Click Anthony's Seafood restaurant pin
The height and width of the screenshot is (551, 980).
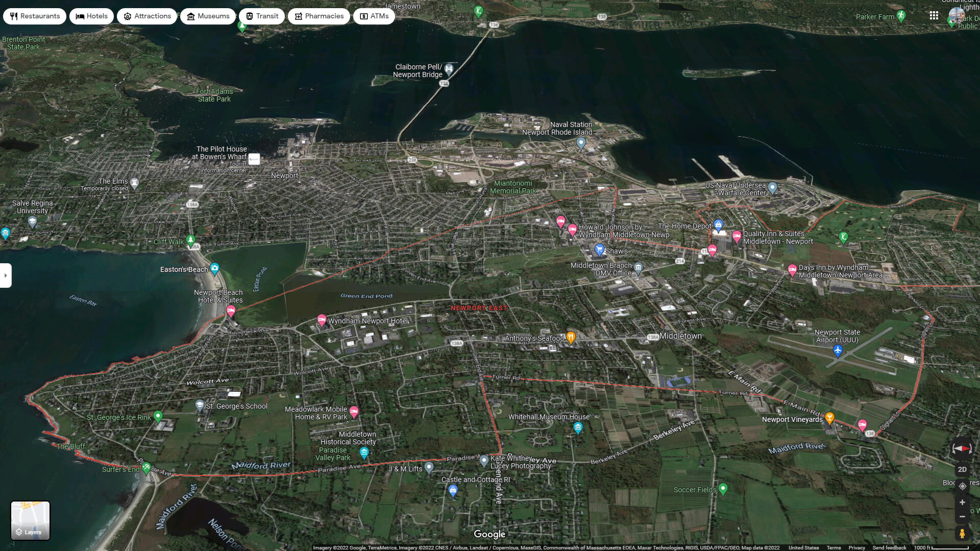pyautogui.click(x=571, y=337)
